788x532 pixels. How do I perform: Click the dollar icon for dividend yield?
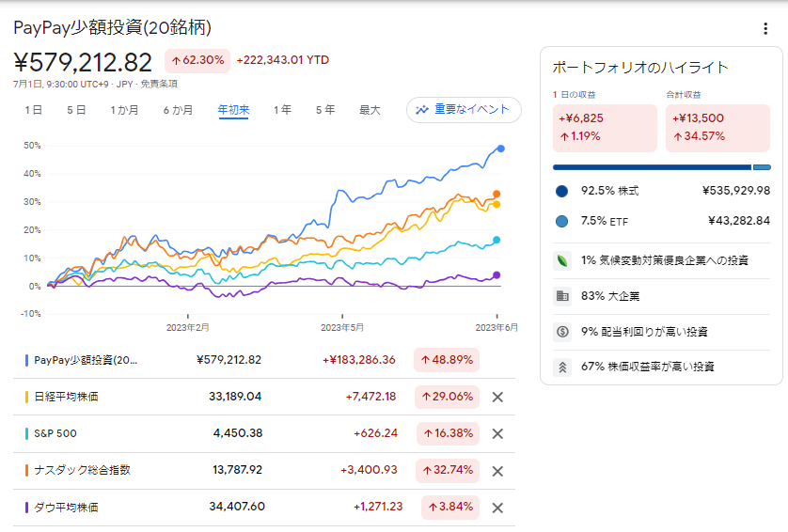(x=562, y=332)
